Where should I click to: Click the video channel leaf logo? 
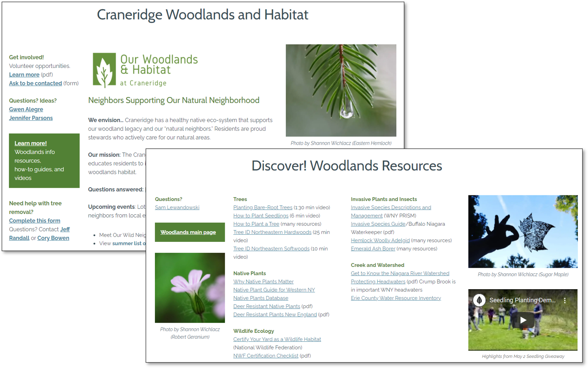point(479,300)
